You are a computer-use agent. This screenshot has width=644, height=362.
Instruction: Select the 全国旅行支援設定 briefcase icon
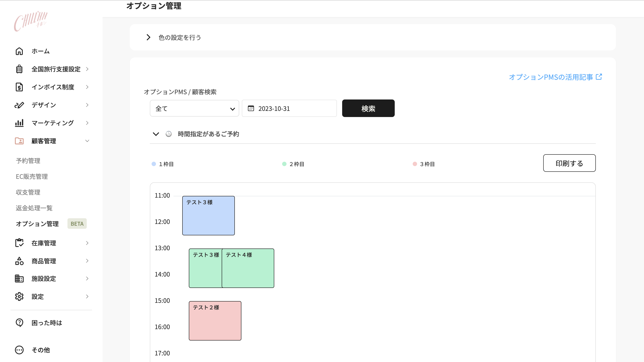[19, 69]
